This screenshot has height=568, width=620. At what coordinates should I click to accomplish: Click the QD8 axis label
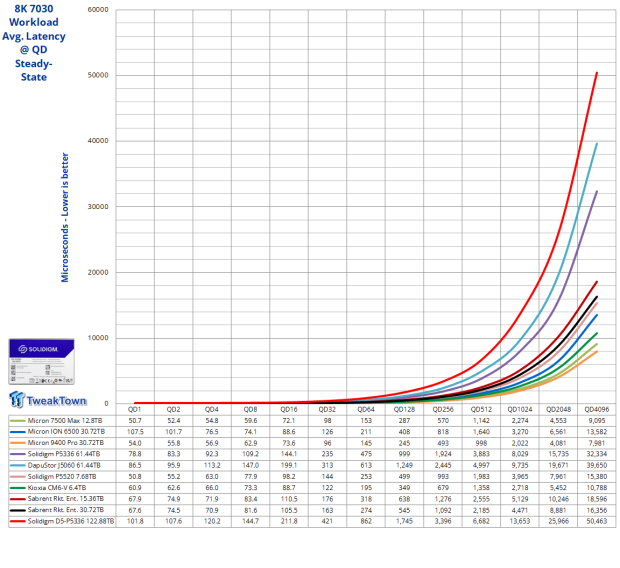click(x=250, y=409)
